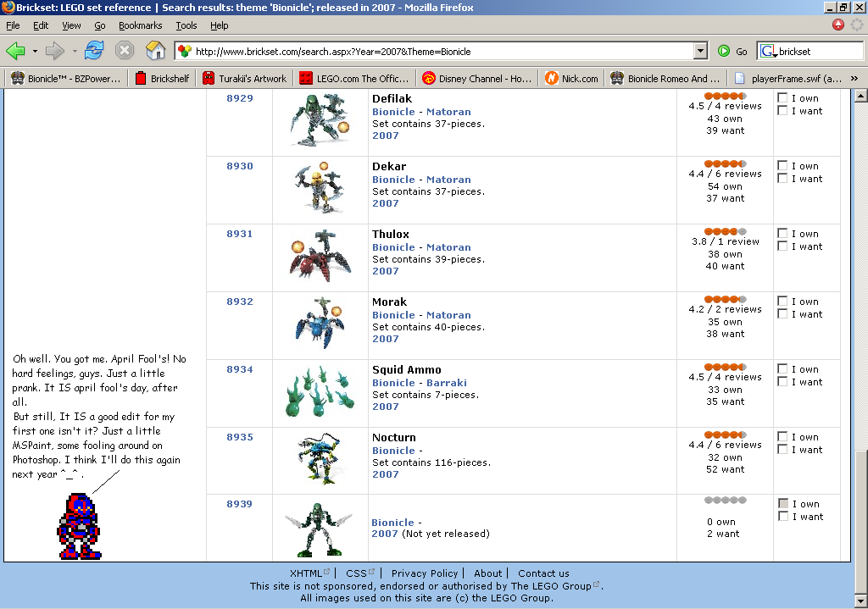Check 'I own' for Dekar

tap(782, 165)
